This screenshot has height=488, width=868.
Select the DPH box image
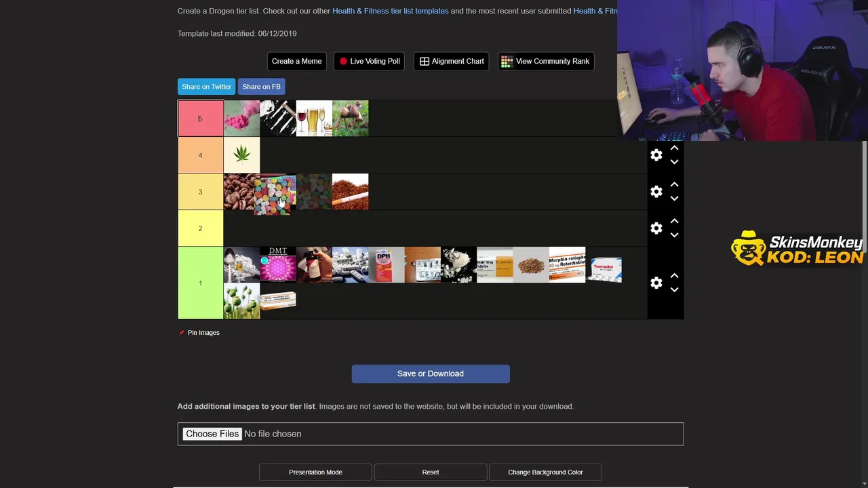click(x=387, y=265)
